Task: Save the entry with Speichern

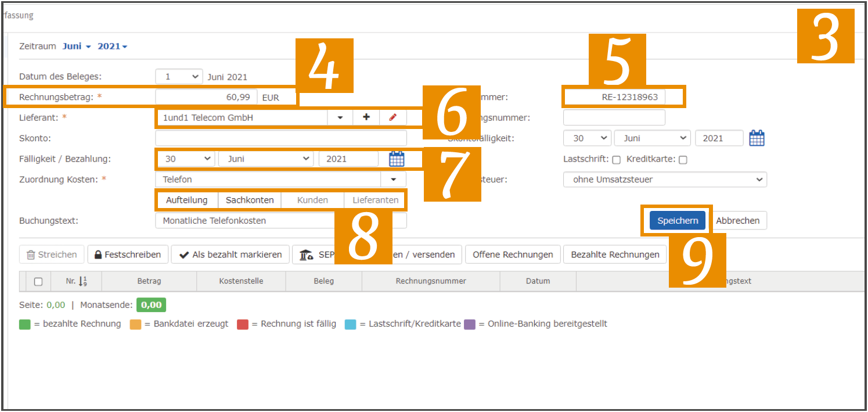Action: pyautogui.click(x=678, y=221)
